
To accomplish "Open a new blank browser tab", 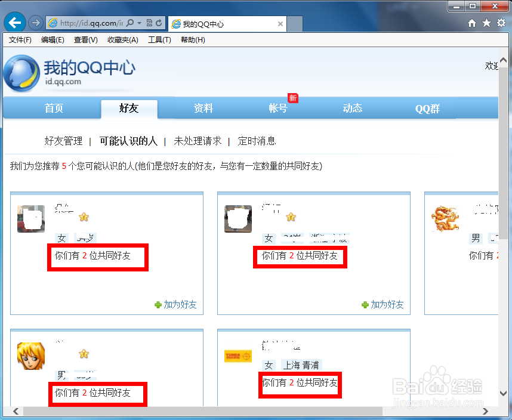I will click(295, 24).
